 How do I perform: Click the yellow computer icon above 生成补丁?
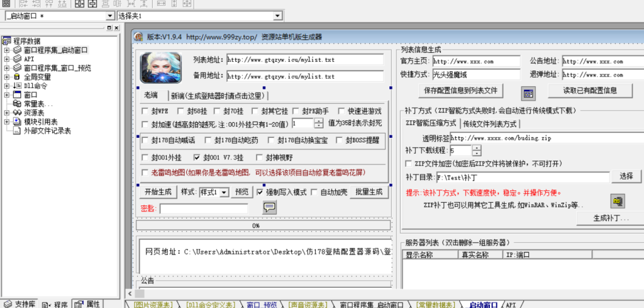click(618, 201)
